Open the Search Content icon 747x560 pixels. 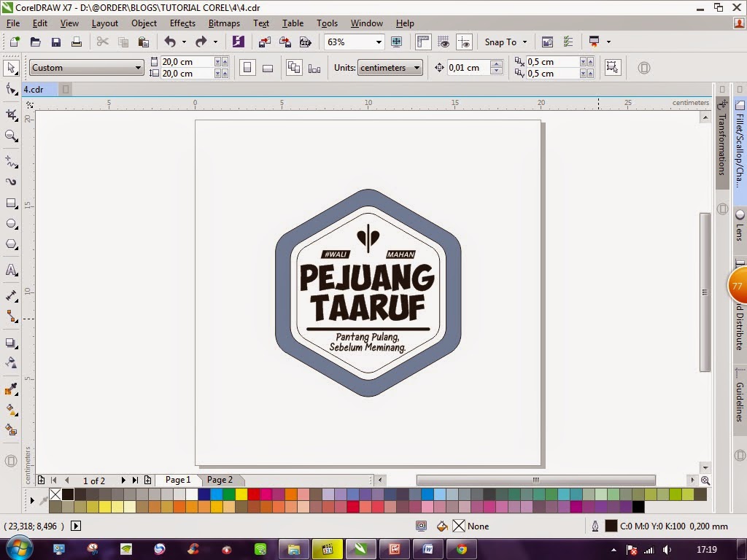click(x=238, y=42)
